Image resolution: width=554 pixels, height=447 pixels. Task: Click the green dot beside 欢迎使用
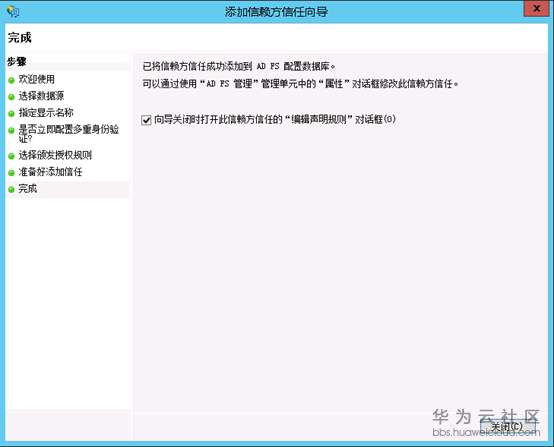(x=11, y=80)
